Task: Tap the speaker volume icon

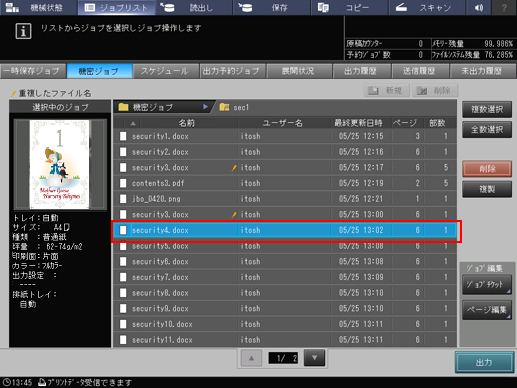Action: pyautogui.click(x=479, y=7)
